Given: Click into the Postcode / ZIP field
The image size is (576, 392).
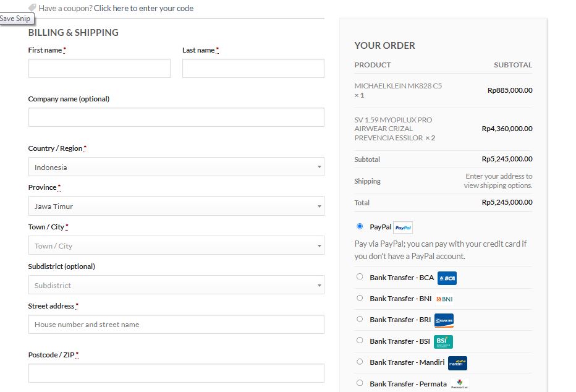Looking at the screenshot, I should coord(176,373).
